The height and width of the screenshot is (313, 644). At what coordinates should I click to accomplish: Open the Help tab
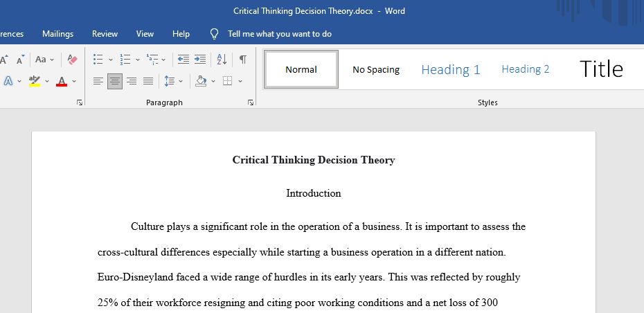point(181,34)
